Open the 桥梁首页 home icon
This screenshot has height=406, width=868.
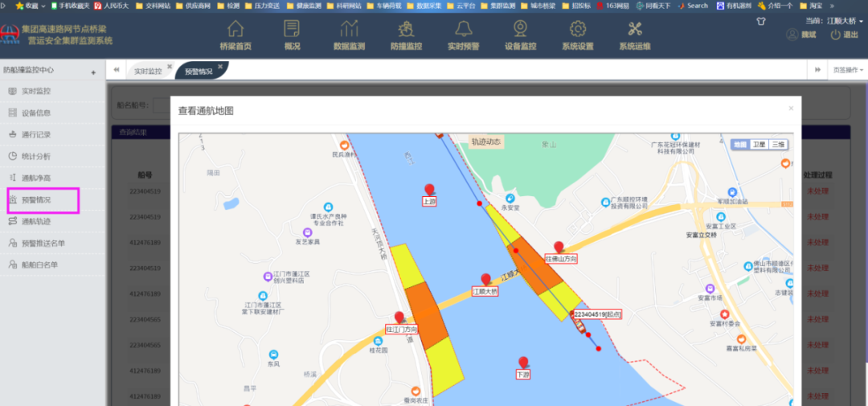click(x=235, y=30)
